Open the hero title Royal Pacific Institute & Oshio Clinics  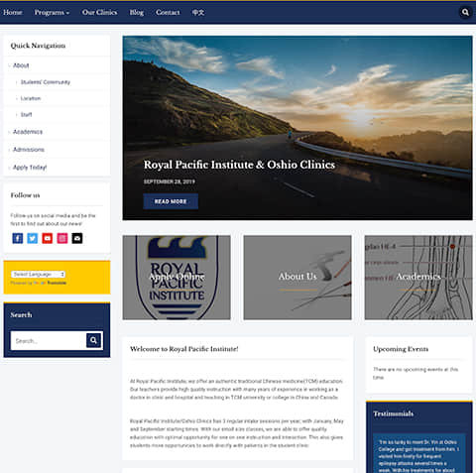[239, 165]
